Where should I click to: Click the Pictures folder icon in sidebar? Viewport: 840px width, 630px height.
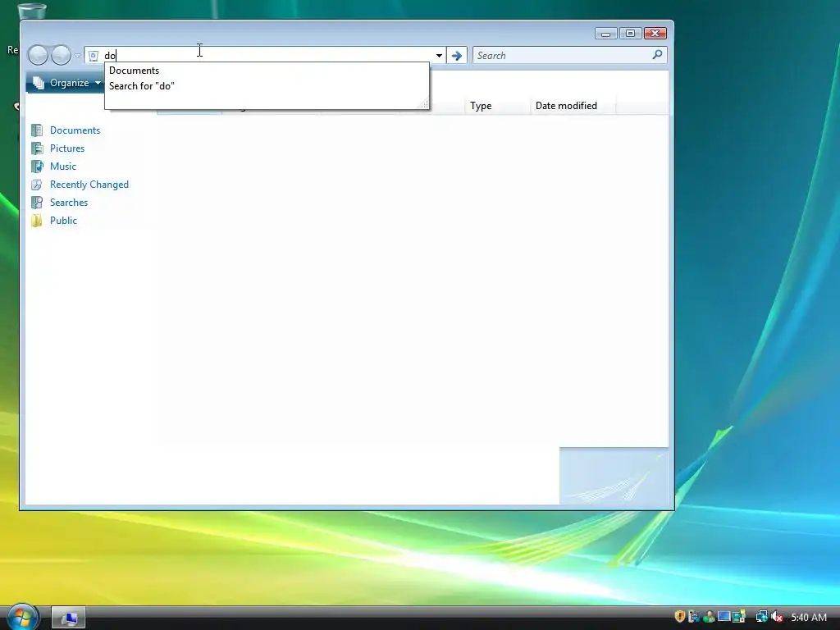pos(37,148)
